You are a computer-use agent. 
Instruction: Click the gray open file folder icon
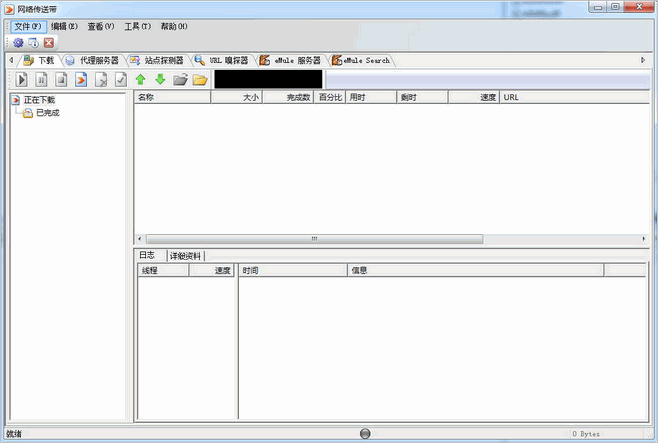(x=180, y=79)
